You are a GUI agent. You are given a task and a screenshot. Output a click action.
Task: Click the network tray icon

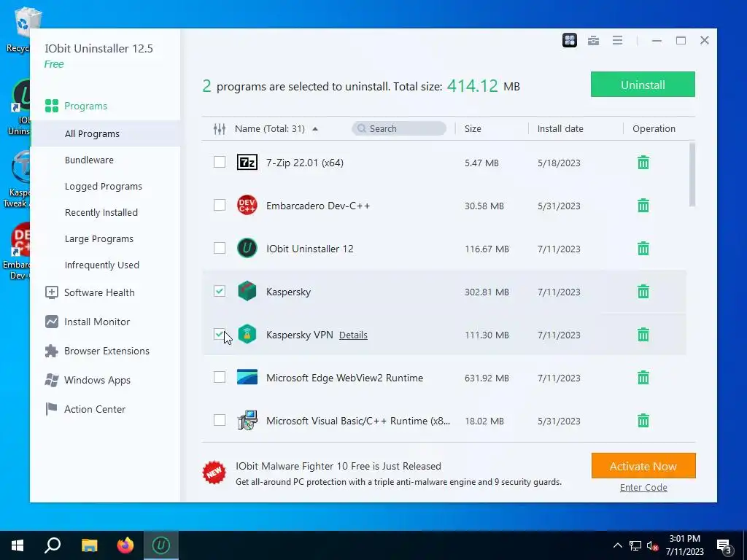[x=635, y=545]
